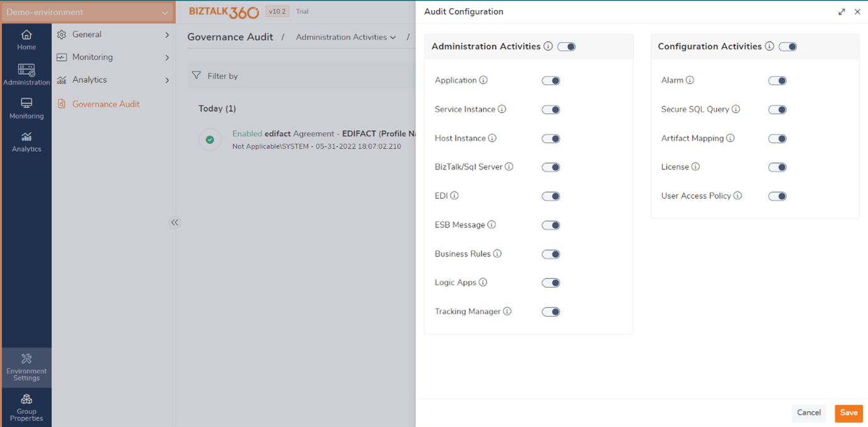The width and height of the screenshot is (868, 427).
Task: Open the Filter by panel
Action: click(217, 75)
